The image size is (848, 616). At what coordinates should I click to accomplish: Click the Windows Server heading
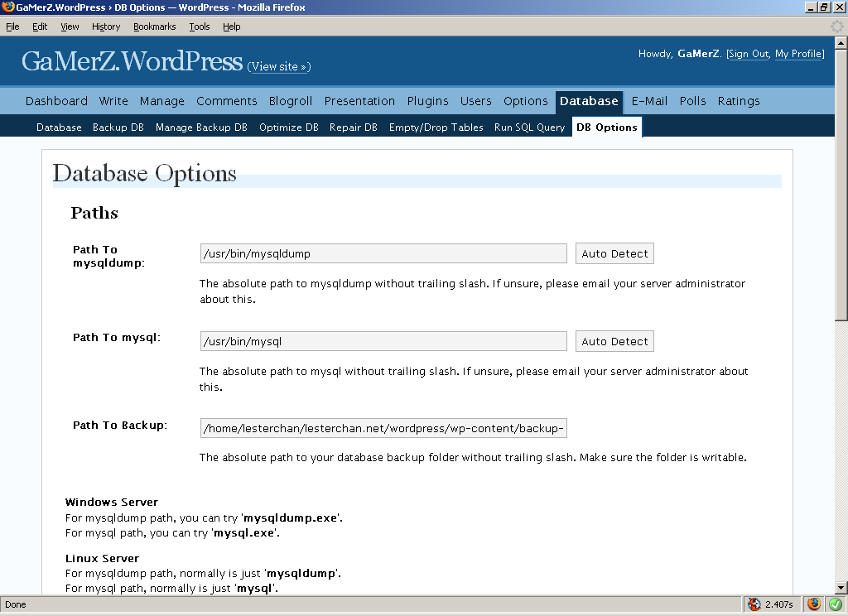click(x=112, y=502)
